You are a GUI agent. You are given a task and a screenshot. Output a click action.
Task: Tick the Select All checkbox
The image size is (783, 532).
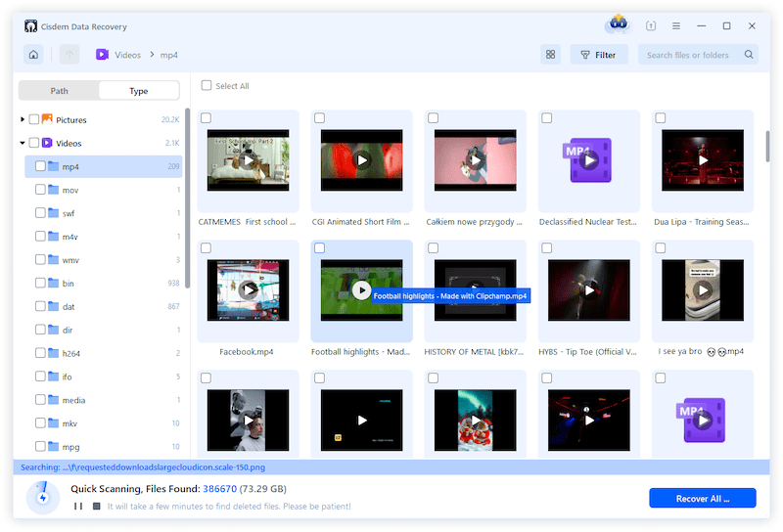coord(207,85)
